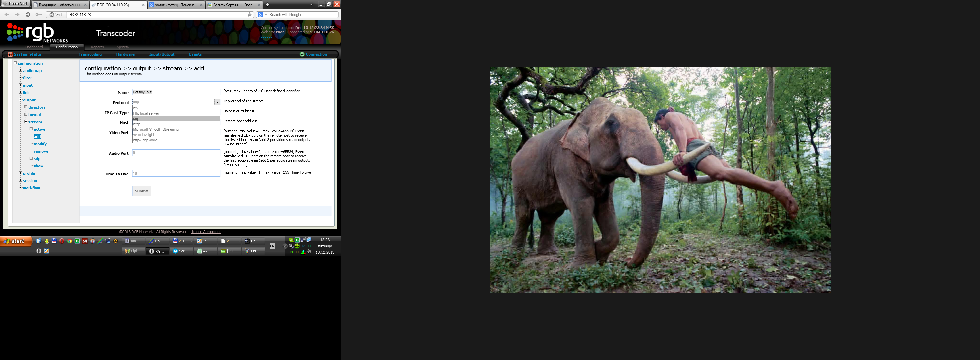Click the green Connection check icon

click(x=302, y=54)
